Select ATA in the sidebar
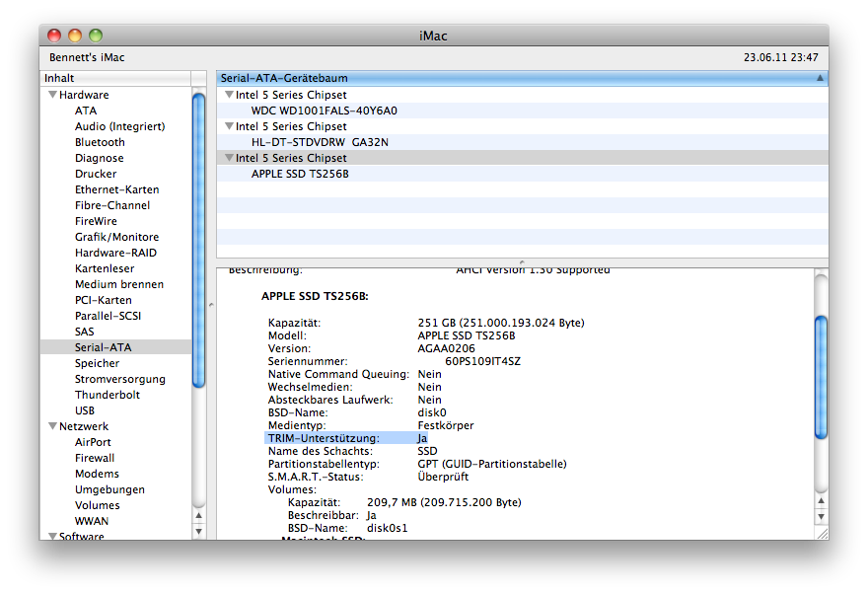868x594 pixels. point(86,111)
